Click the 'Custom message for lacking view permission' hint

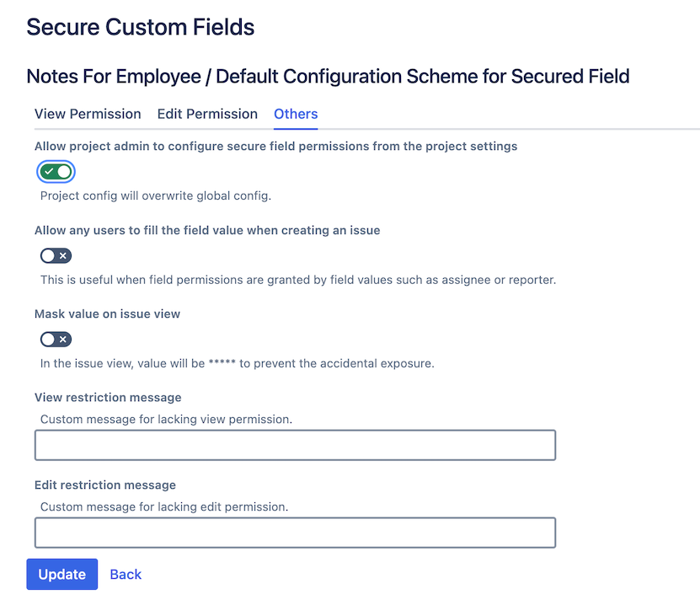(x=166, y=419)
